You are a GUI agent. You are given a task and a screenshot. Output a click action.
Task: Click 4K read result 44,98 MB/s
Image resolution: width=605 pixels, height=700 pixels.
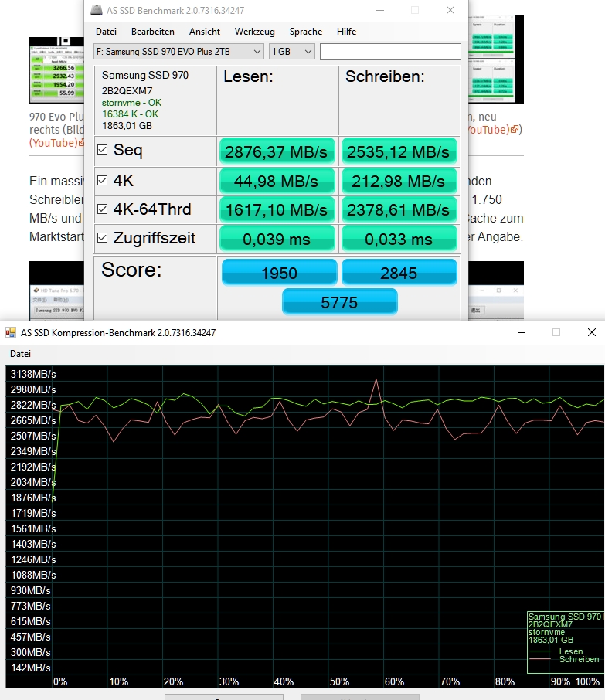277,181
